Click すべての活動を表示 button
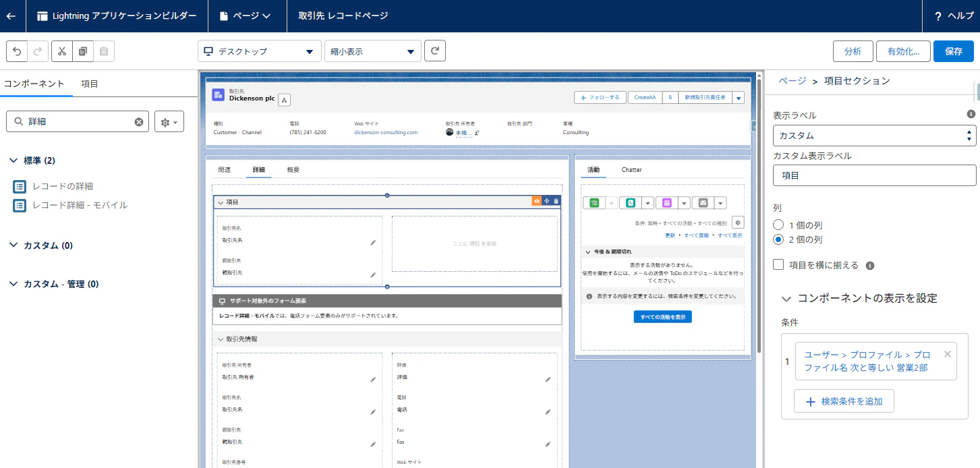 point(663,317)
